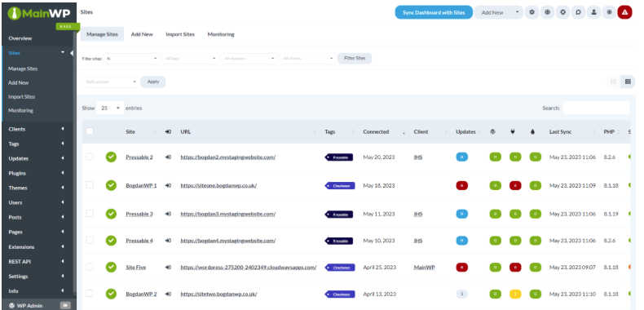This screenshot has width=644, height=310.
Task: Switch to the Monitoring tab
Action: pos(221,34)
